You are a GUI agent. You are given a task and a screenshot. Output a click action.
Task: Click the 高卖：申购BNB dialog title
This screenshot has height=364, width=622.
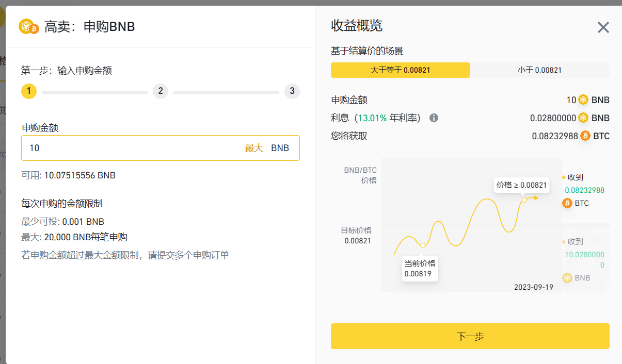(x=90, y=27)
